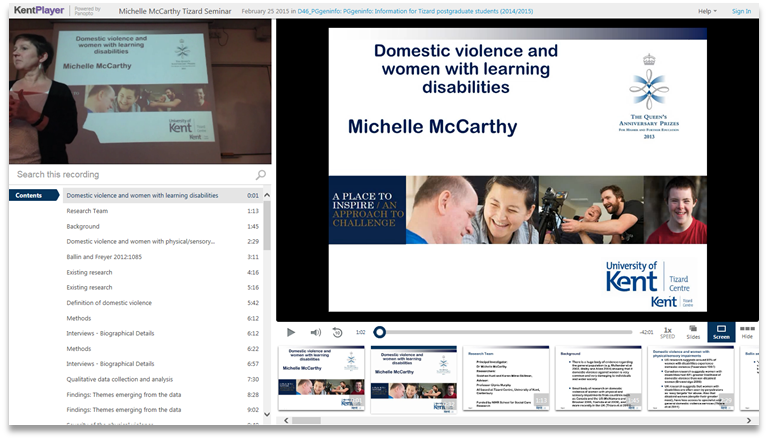Open Domestic violence and women with physical/sensory entry

pyautogui.click(x=163, y=242)
